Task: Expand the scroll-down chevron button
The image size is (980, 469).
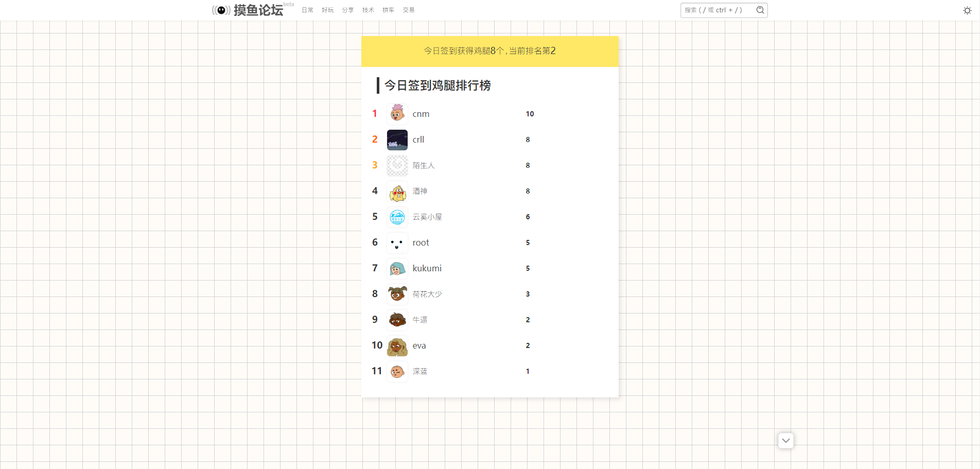Action: pos(785,441)
